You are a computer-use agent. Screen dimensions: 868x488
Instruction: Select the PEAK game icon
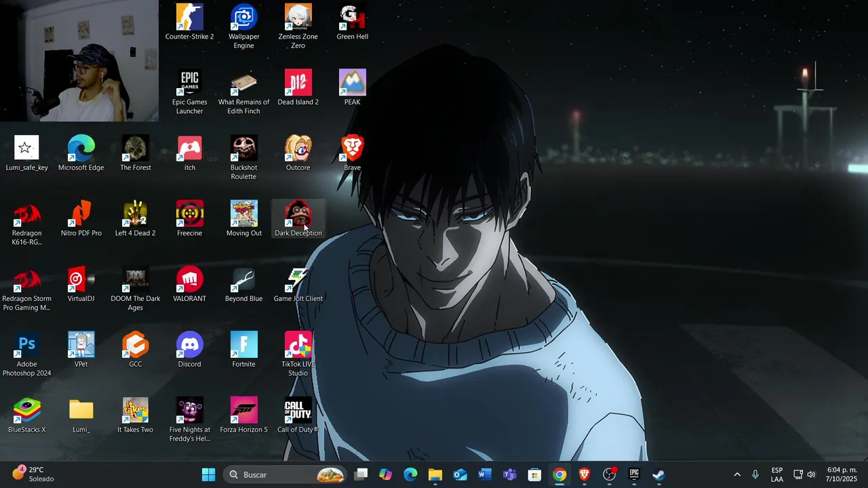(x=352, y=87)
